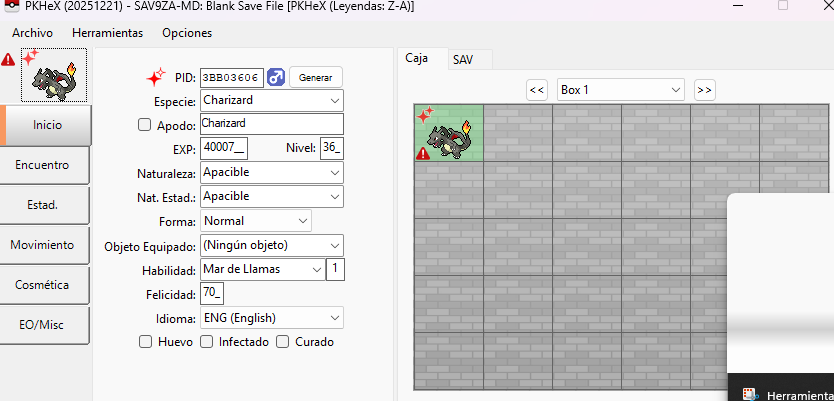Click the EXP input field
Screen dimensions: 834x401
[x=223, y=149]
